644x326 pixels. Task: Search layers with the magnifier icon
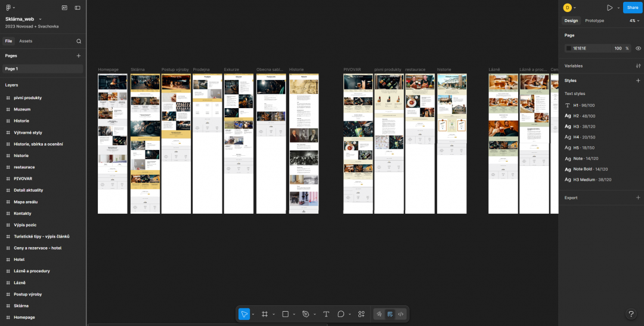[x=79, y=41]
